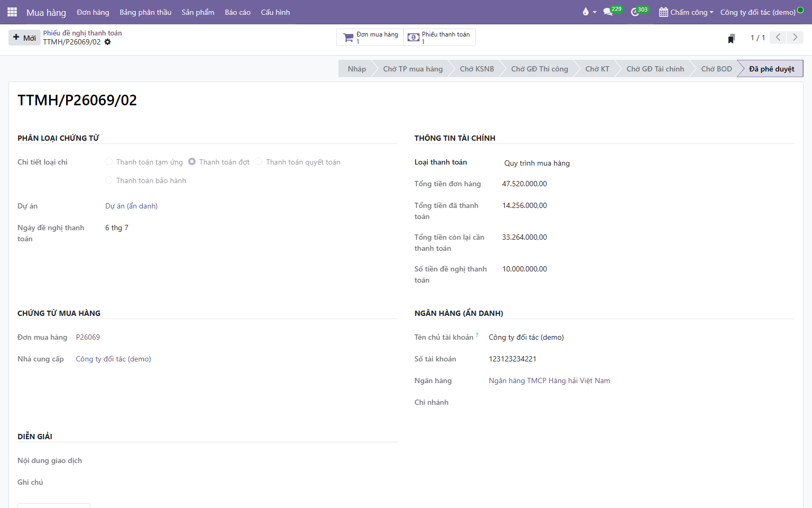Open the apps grid menu icon
The image size is (812, 508).
point(12,12)
